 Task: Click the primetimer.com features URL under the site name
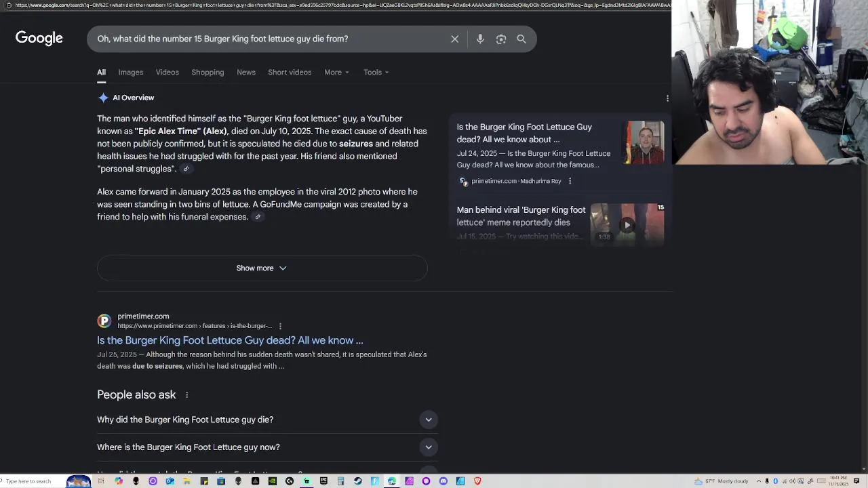(x=195, y=326)
